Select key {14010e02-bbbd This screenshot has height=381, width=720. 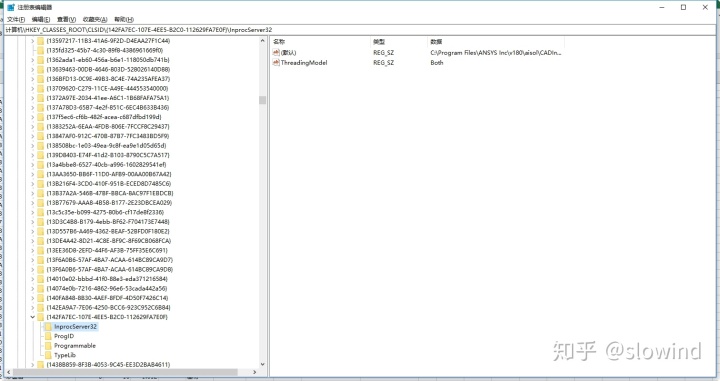(x=107, y=279)
